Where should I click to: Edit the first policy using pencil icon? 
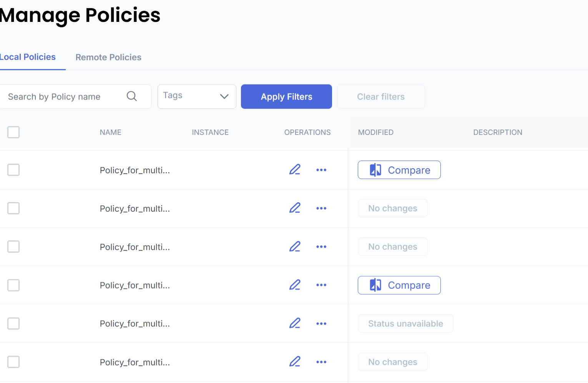[x=295, y=169]
